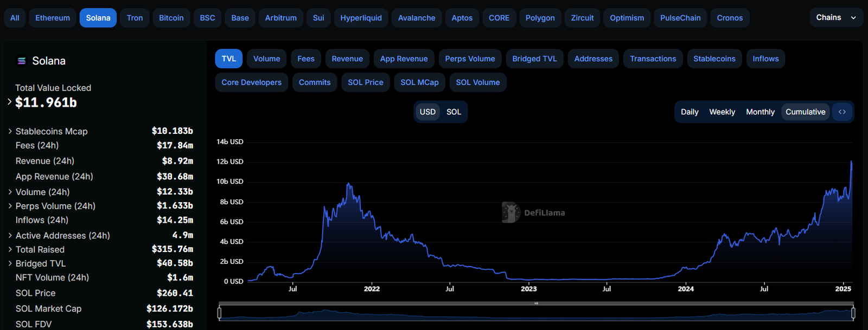Toggle the Stablecoins chart metric
The image size is (868, 330).
714,59
